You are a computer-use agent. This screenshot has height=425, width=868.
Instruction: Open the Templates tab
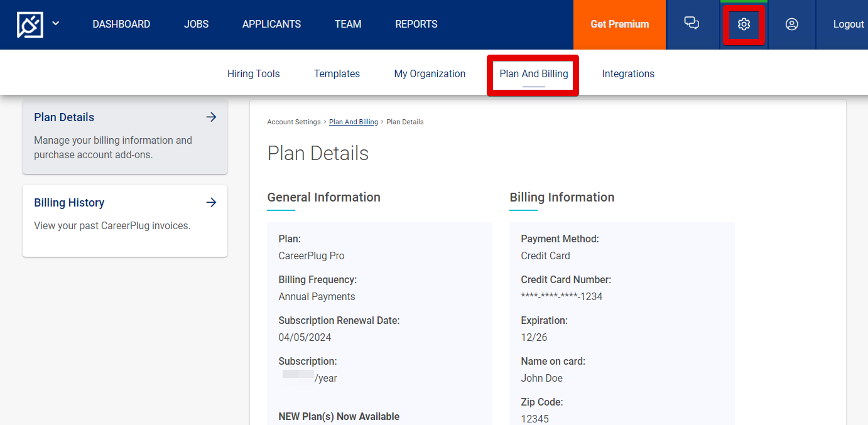coord(337,73)
